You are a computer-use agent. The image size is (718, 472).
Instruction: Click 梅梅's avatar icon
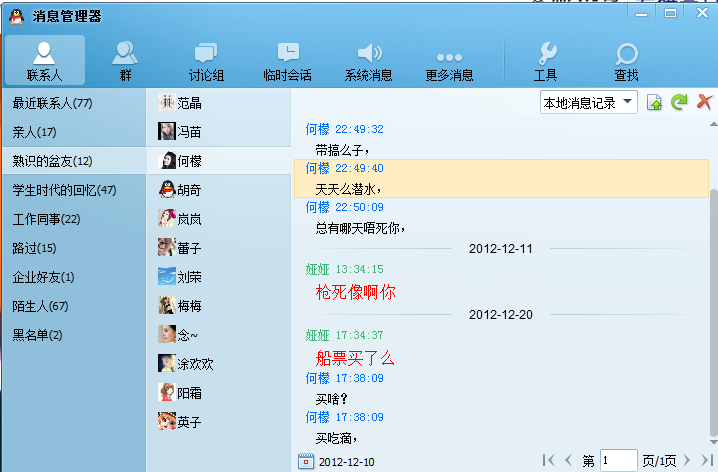pyautogui.click(x=167, y=305)
